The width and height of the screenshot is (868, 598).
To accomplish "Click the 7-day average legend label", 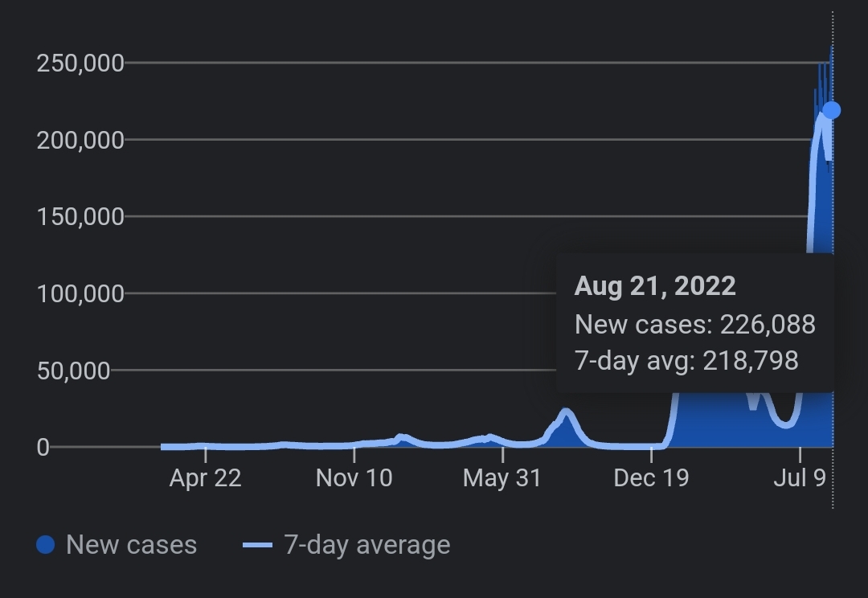I will pyautogui.click(x=366, y=545).
